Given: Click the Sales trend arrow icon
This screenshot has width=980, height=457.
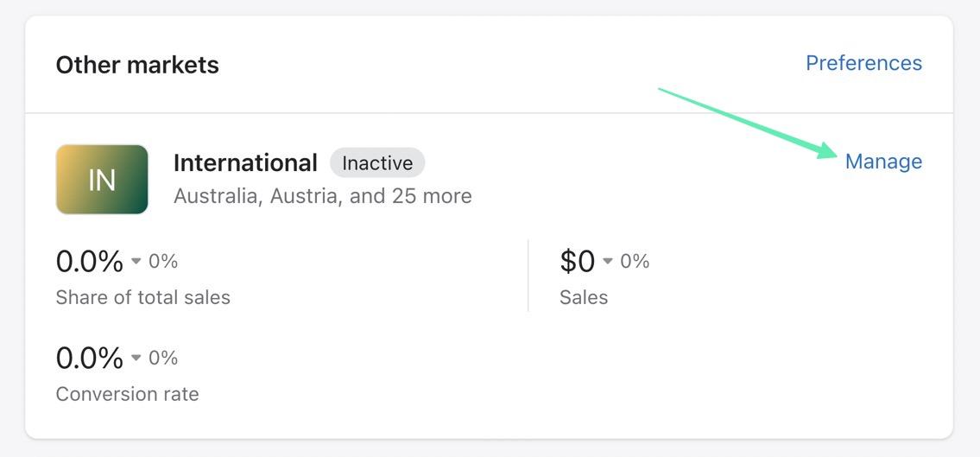Looking at the screenshot, I should (x=608, y=261).
